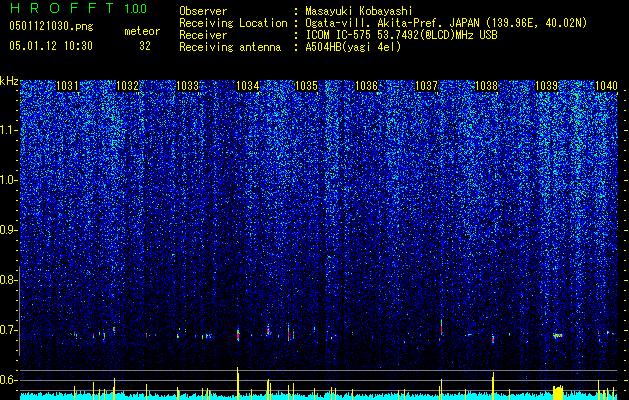The image size is (629, 400).
Task: Click the tallest yellow power spike at 1034
Action: pyautogui.click(x=237, y=383)
